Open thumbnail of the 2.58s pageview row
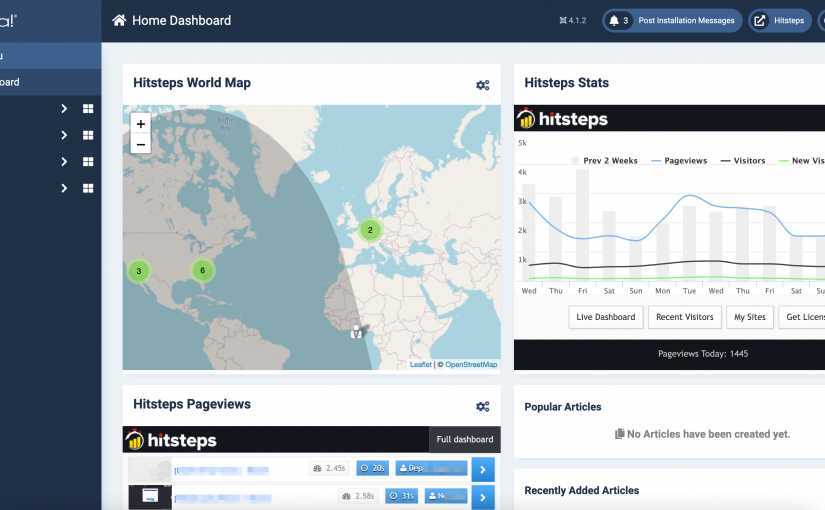This screenshot has height=510, width=825. 150,497
